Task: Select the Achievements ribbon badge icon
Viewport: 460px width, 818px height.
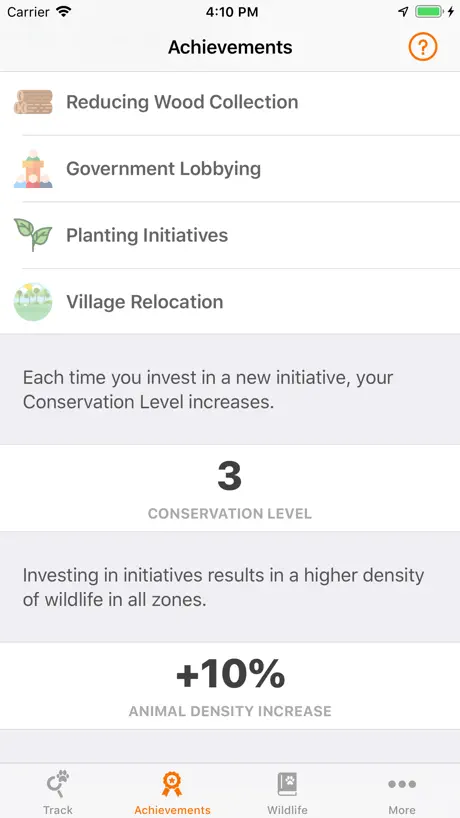Action: pyautogui.click(x=172, y=784)
